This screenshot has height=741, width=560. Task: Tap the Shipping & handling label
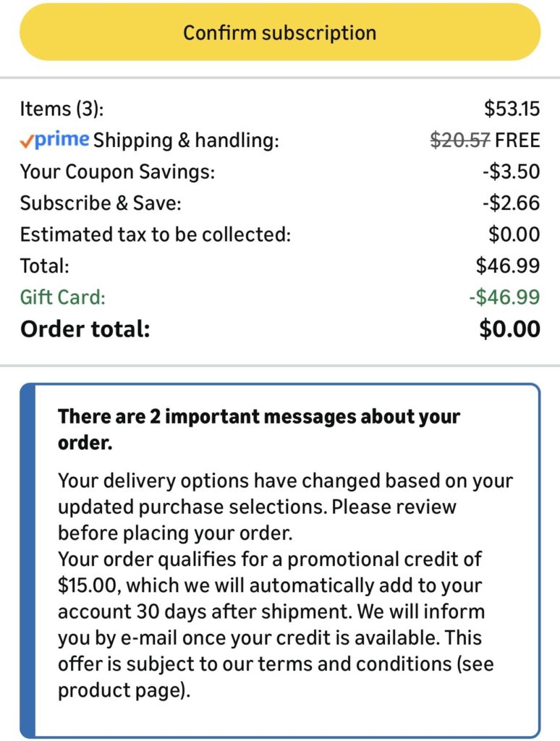tap(186, 140)
